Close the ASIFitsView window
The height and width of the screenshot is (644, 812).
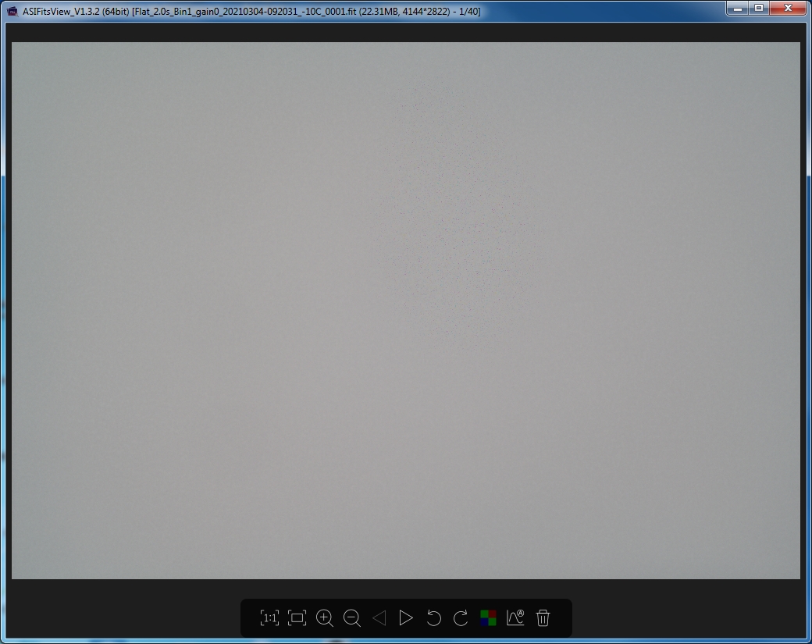[x=788, y=9]
